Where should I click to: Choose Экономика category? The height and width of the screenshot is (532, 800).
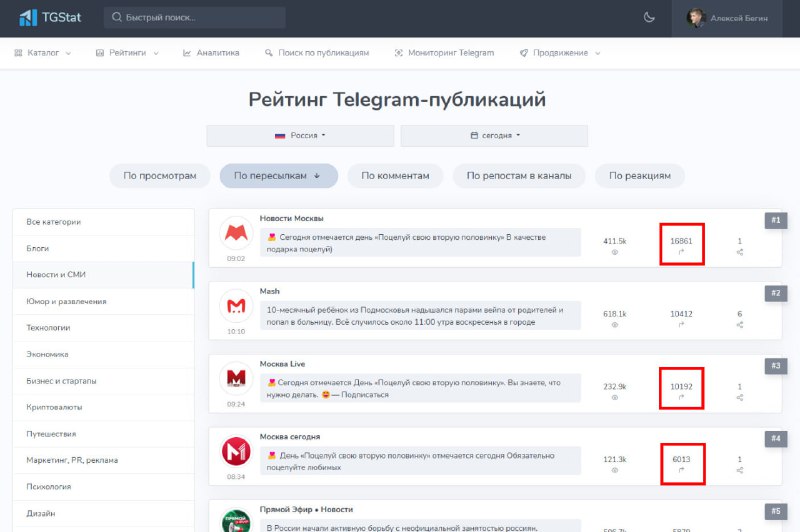pyautogui.click(x=104, y=354)
